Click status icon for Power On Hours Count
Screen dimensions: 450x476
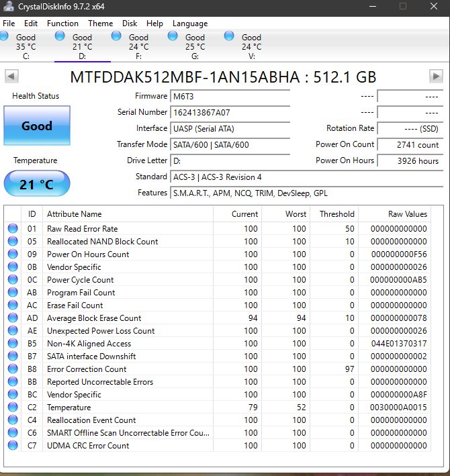(13, 254)
